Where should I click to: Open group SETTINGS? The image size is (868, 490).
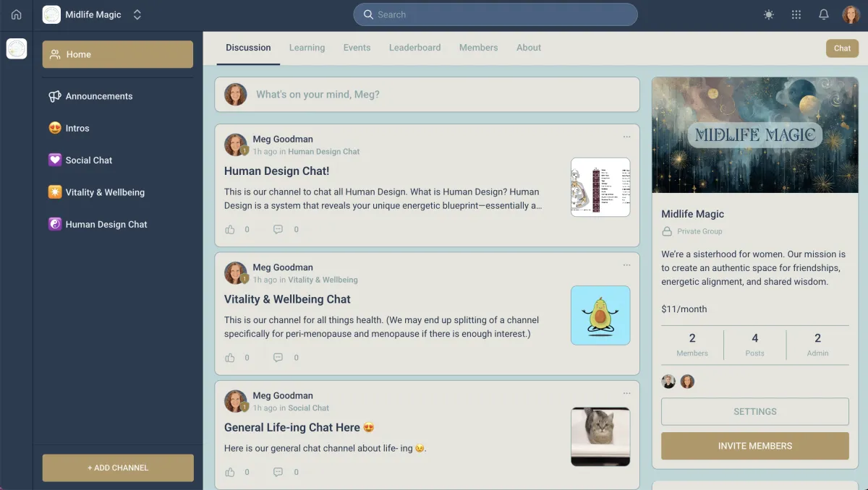point(755,411)
